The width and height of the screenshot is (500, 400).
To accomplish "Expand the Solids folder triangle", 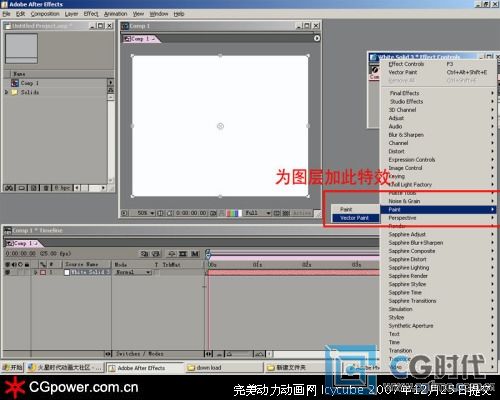I will pos(6,92).
